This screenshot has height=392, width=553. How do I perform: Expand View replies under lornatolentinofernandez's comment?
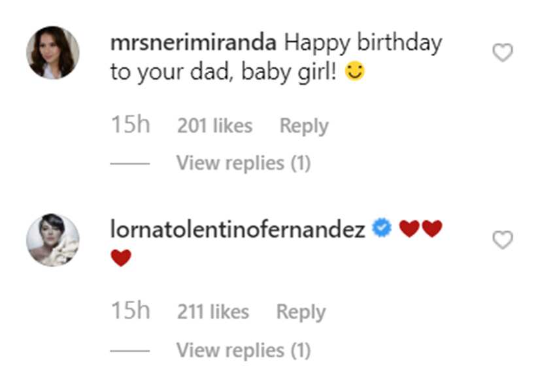(243, 350)
